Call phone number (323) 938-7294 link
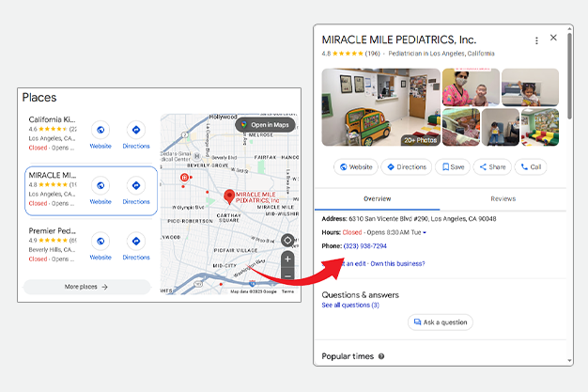 [x=364, y=246]
